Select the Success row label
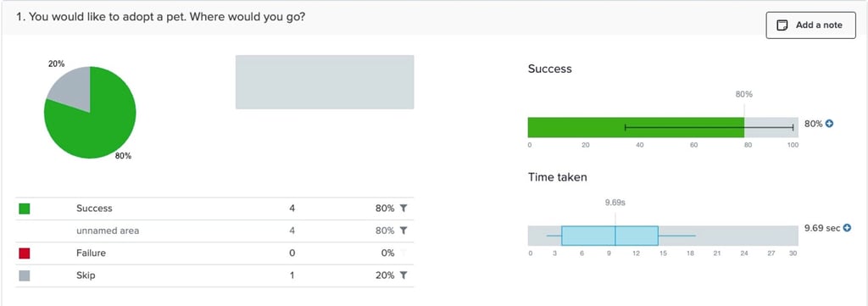Image resolution: width=868 pixels, height=306 pixels. coord(94,209)
